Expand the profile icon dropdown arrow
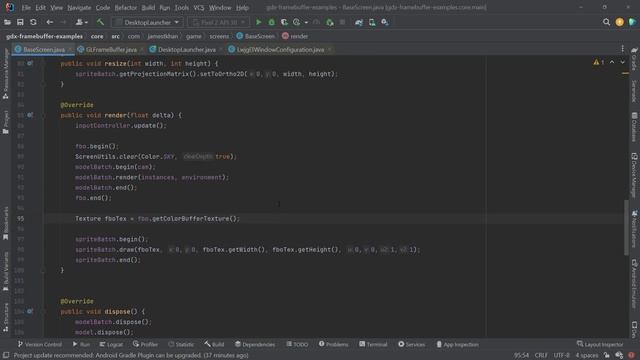 (x=306, y=22)
